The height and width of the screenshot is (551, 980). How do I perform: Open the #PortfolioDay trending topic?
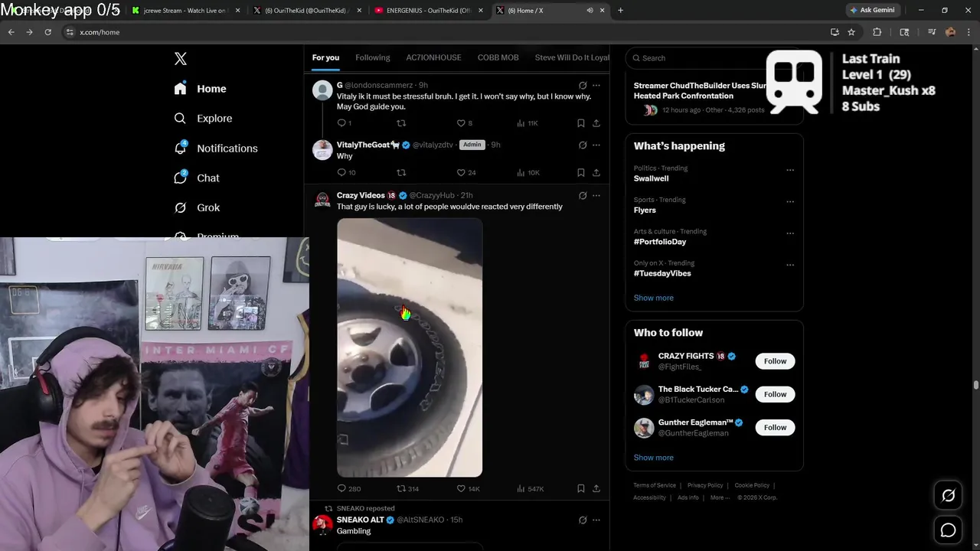pos(660,242)
